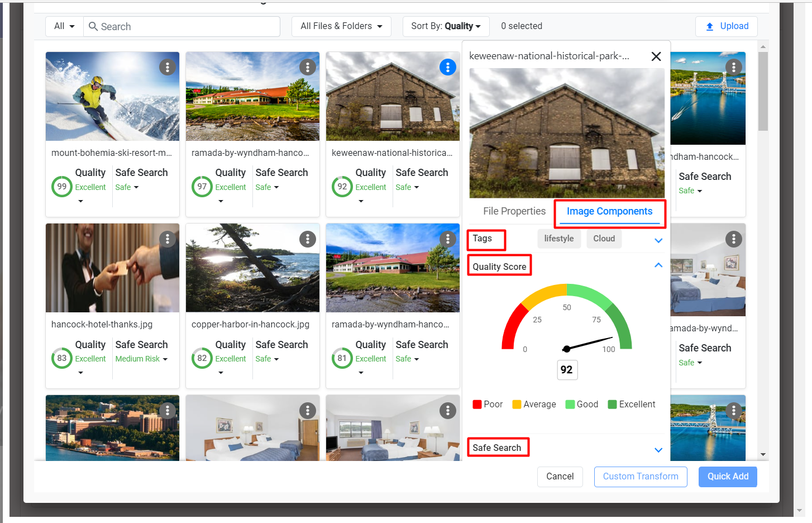The image size is (812, 523).
Task: Open All Files & Folders dropdown
Action: pyautogui.click(x=341, y=26)
